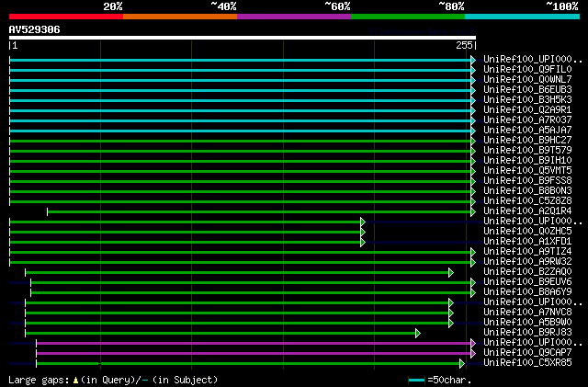Click the white query sequence ruler bar

click(239, 38)
